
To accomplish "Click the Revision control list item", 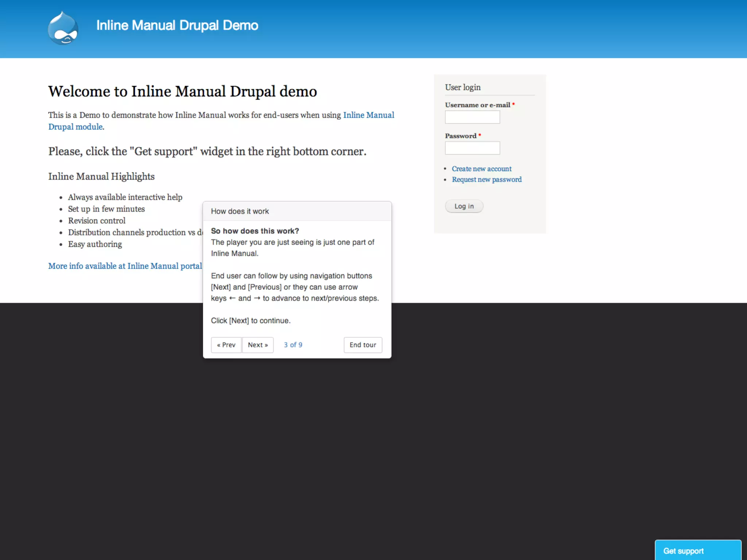I will (97, 221).
